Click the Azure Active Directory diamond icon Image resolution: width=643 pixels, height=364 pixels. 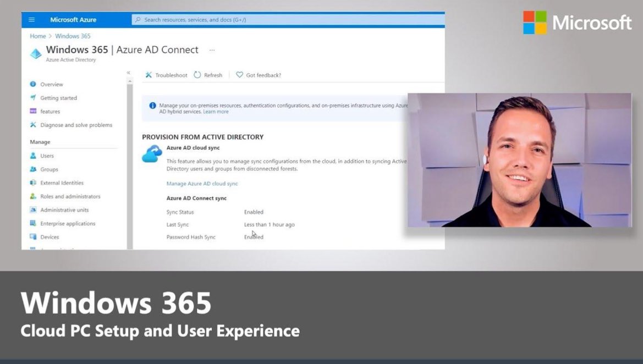pos(36,53)
